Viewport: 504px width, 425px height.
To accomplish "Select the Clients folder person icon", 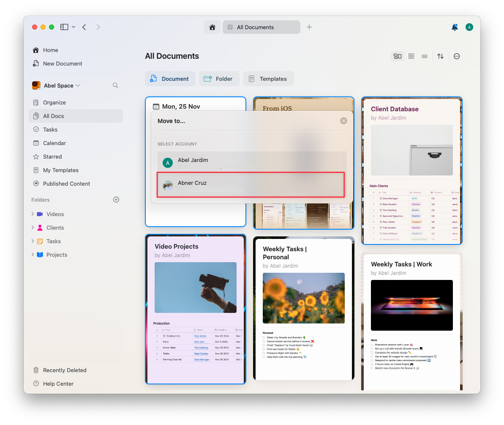I will pyautogui.click(x=40, y=228).
